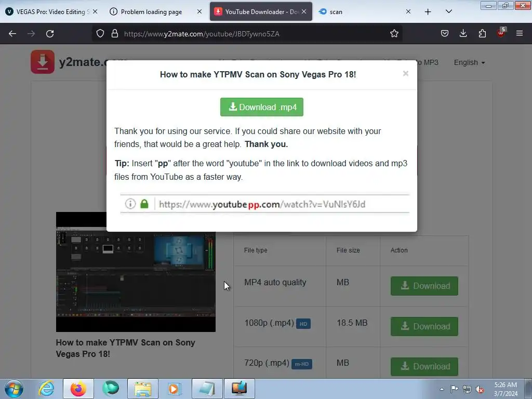
Task: Click the notepad-like taskbar icon
Action: tap(207, 389)
